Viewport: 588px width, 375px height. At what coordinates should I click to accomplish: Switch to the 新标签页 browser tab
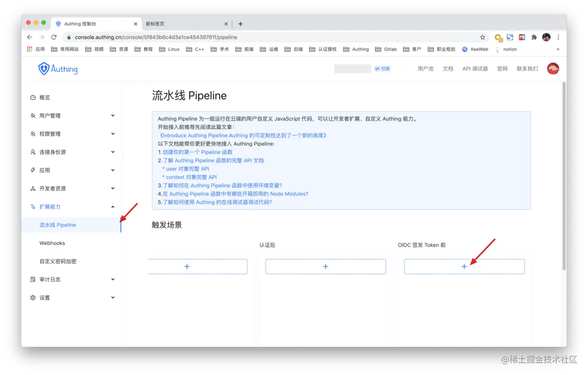187,24
